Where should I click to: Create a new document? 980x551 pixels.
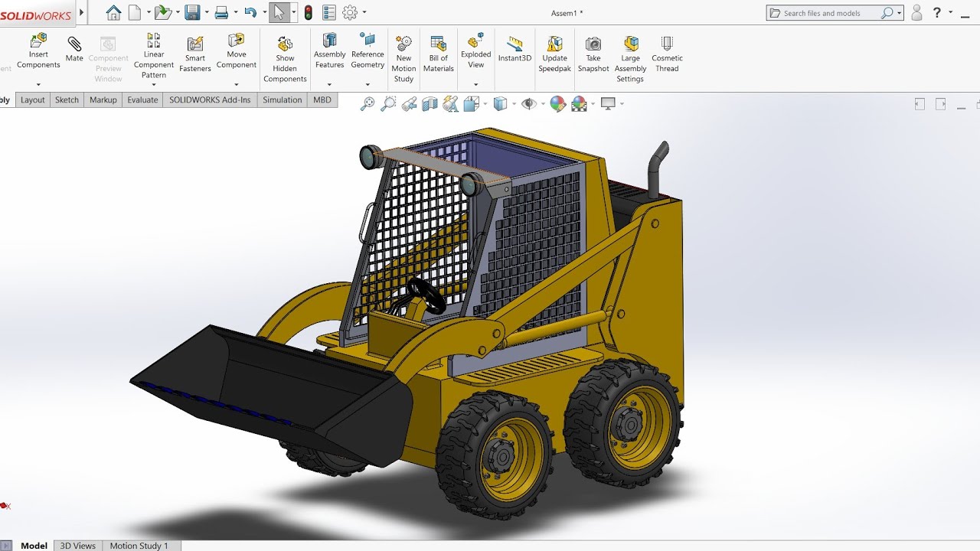(134, 12)
